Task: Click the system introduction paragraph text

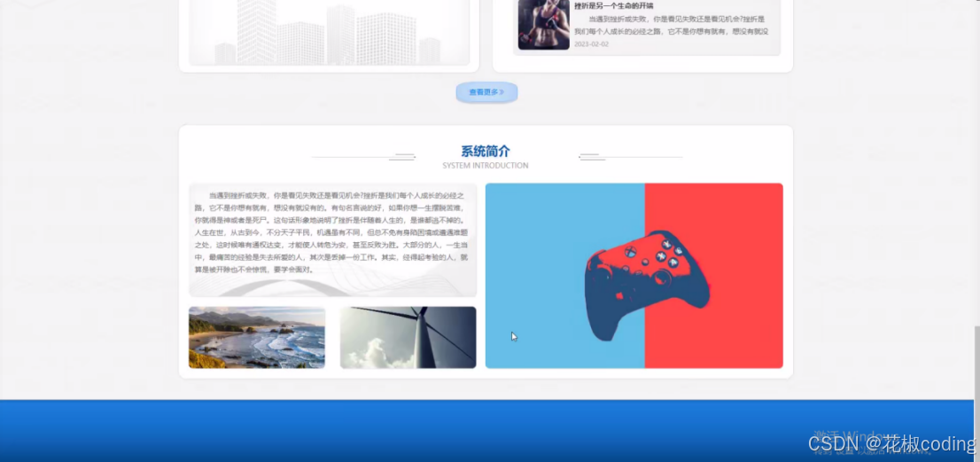Action: [332, 232]
